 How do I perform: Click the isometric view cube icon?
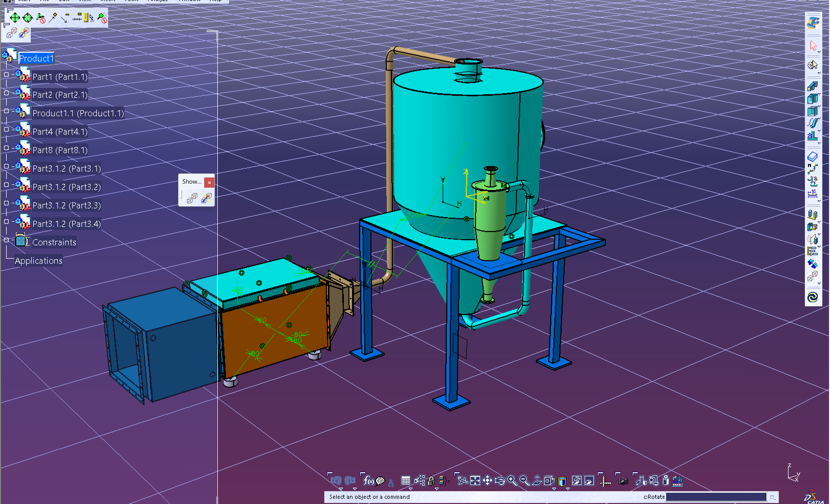pyautogui.click(x=549, y=480)
